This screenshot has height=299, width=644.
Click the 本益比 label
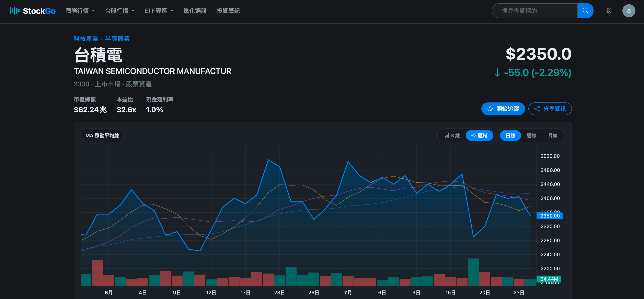(x=125, y=100)
